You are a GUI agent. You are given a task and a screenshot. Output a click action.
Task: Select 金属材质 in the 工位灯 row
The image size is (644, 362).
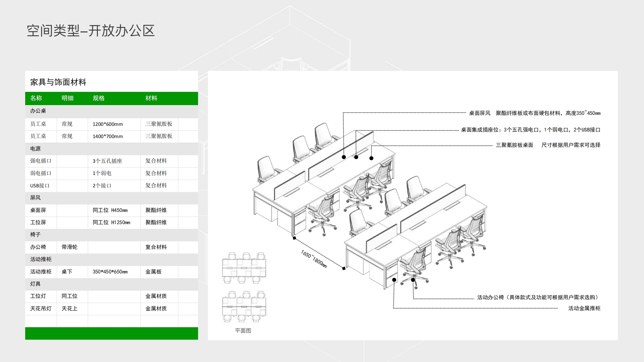(x=156, y=296)
